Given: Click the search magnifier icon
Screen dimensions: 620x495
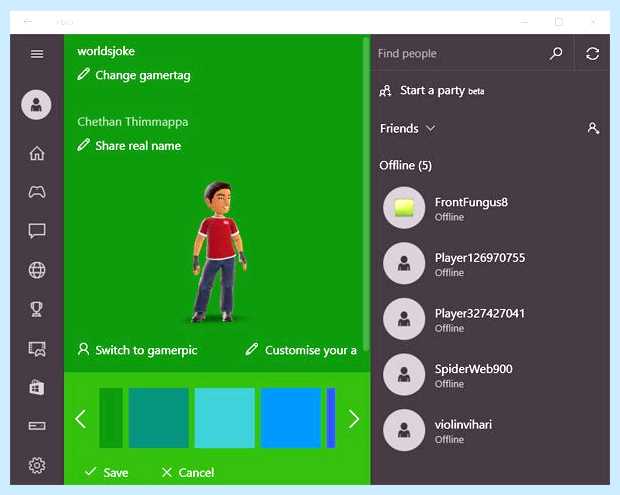Looking at the screenshot, I should pos(556,53).
